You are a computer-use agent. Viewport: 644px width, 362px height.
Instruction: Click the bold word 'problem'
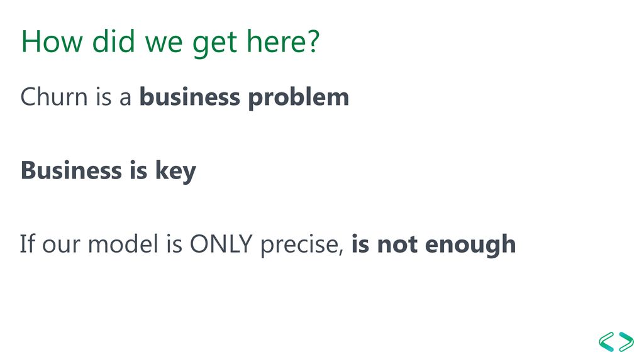pos(299,98)
